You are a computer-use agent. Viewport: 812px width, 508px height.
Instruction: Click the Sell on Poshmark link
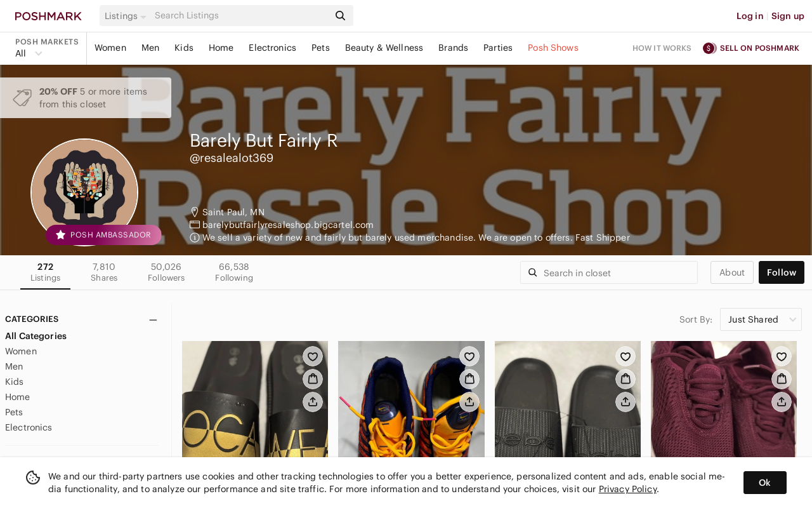coord(759,48)
